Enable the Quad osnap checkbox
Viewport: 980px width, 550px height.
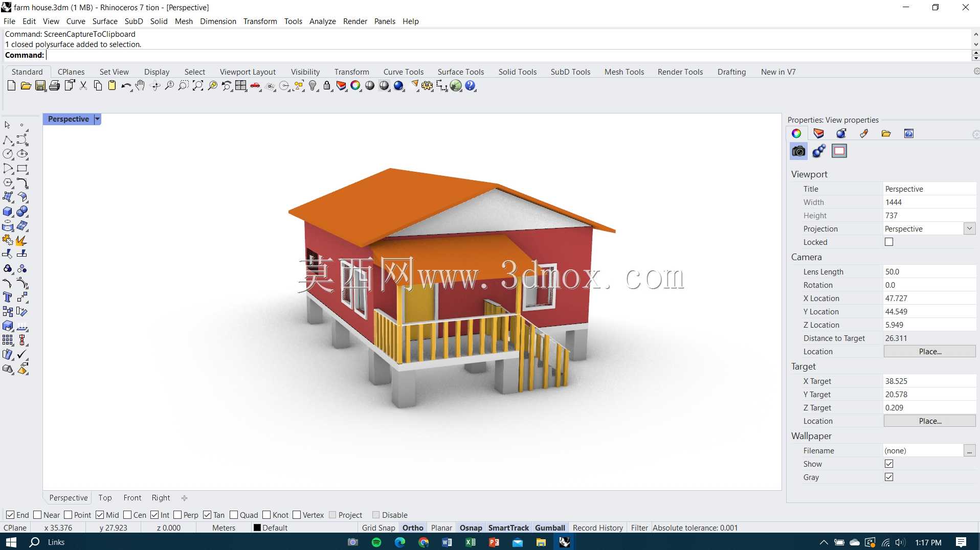click(x=234, y=515)
